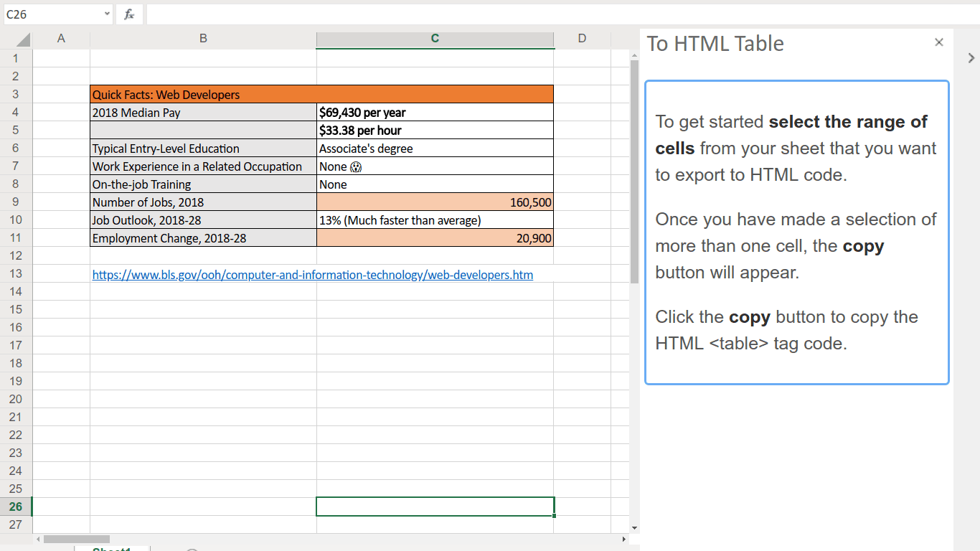The width and height of the screenshot is (980, 551).
Task: Close the To HTML Table pane
Action: tap(938, 42)
